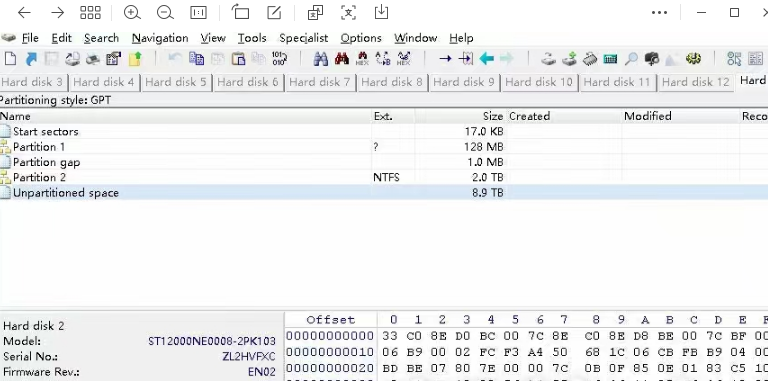The height and width of the screenshot is (381, 768).
Task: Select the Partition gap row
Action: (x=384, y=162)
